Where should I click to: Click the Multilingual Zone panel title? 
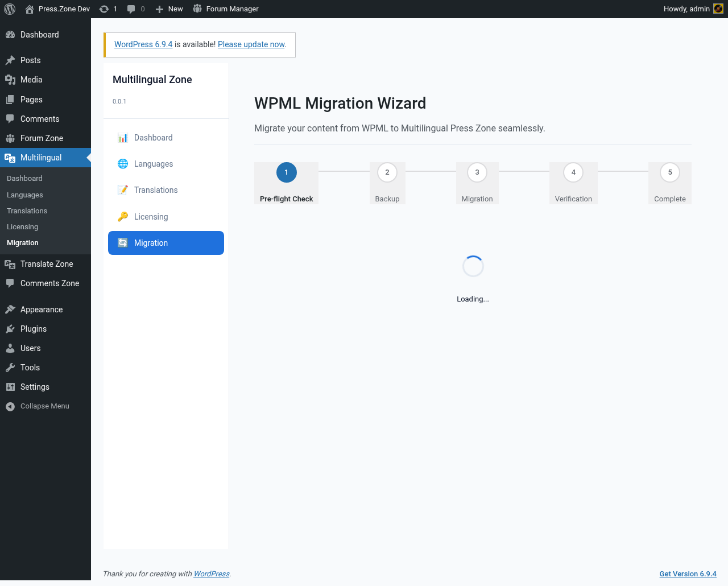(152, 80)
